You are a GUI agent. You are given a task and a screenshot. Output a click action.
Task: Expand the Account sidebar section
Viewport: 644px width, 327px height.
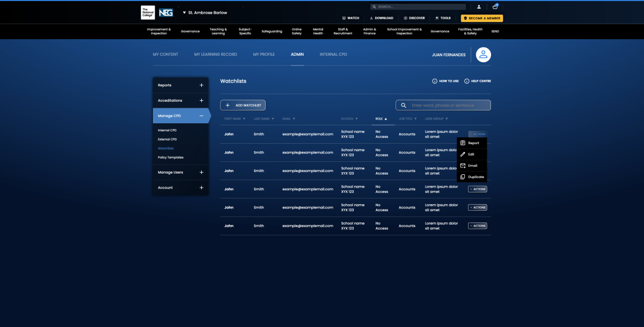[x=180, y=188]
